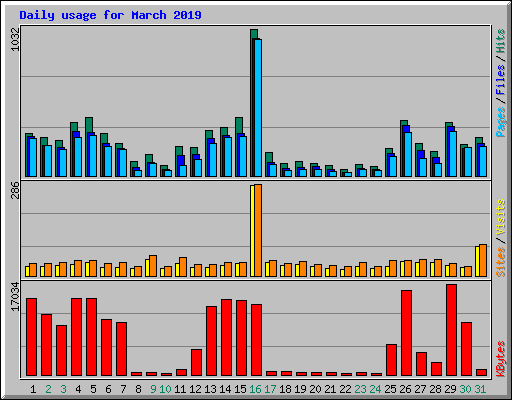Click the 'Daily usage for March 2019' title
Screen dimensions: 512x400
point(110,15)
